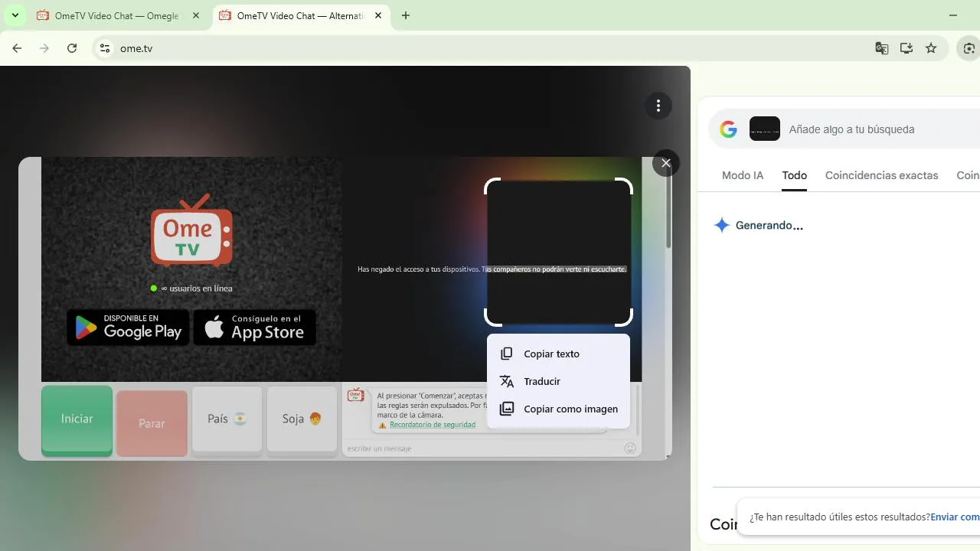980x551 pixels.
Task: Click the message text input field
Action: [x=482, y=448]
